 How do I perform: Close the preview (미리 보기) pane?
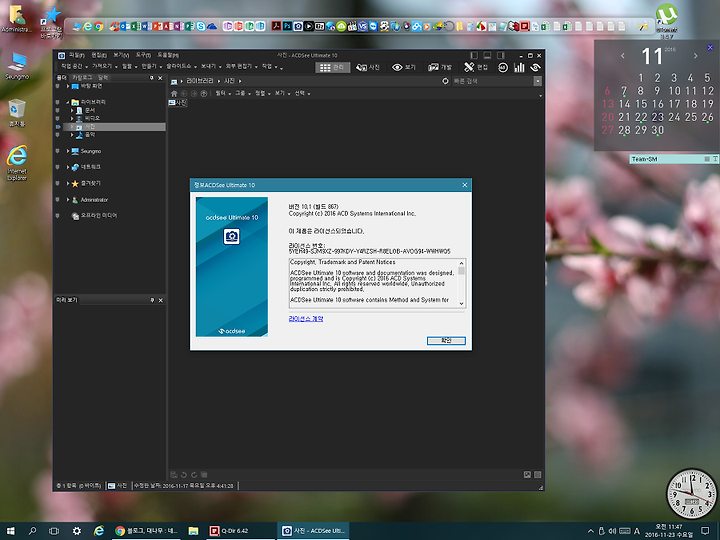tap(161, 300)
